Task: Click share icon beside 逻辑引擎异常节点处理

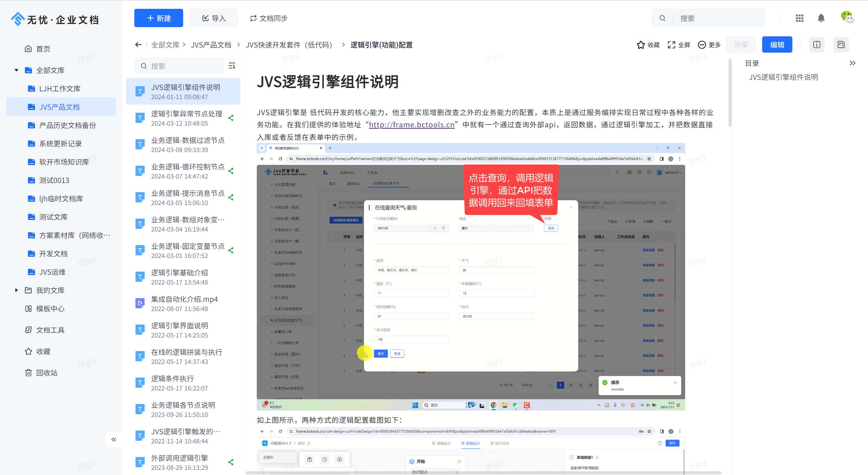Action: [231, 118]
